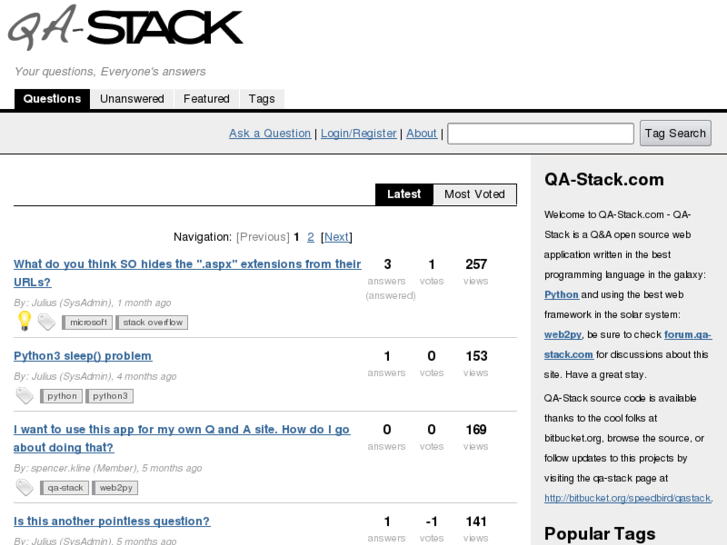This screenshot has width=727, height=545.
Task: Open the question about hiding .aspx extensions
Action: pyautogui.click(x=187, y=273)
